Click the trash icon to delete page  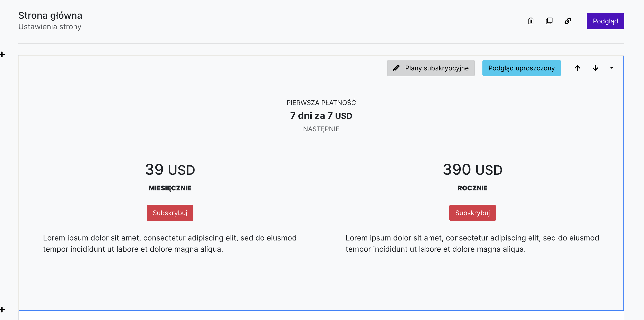click(531, 21)
